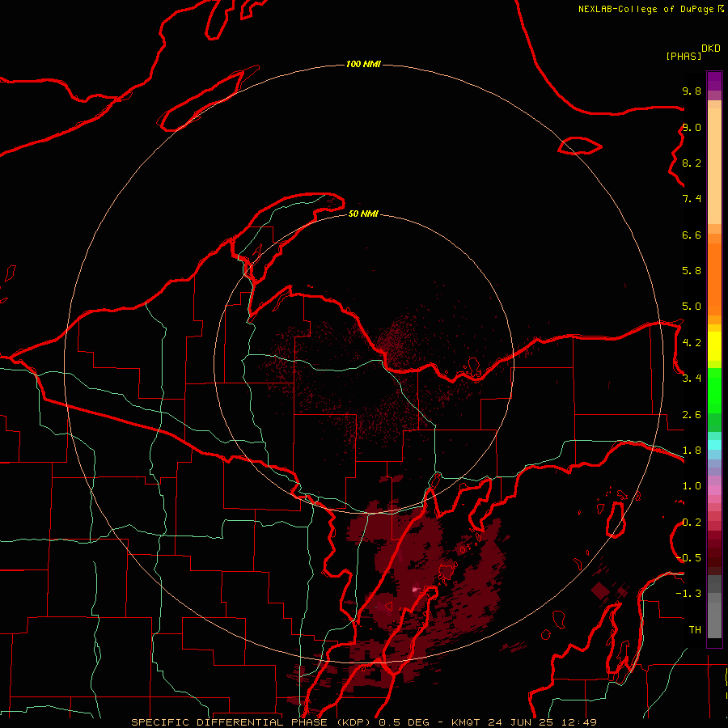
Task: Select the 0.2 scale value
Action: coord(692,522)
